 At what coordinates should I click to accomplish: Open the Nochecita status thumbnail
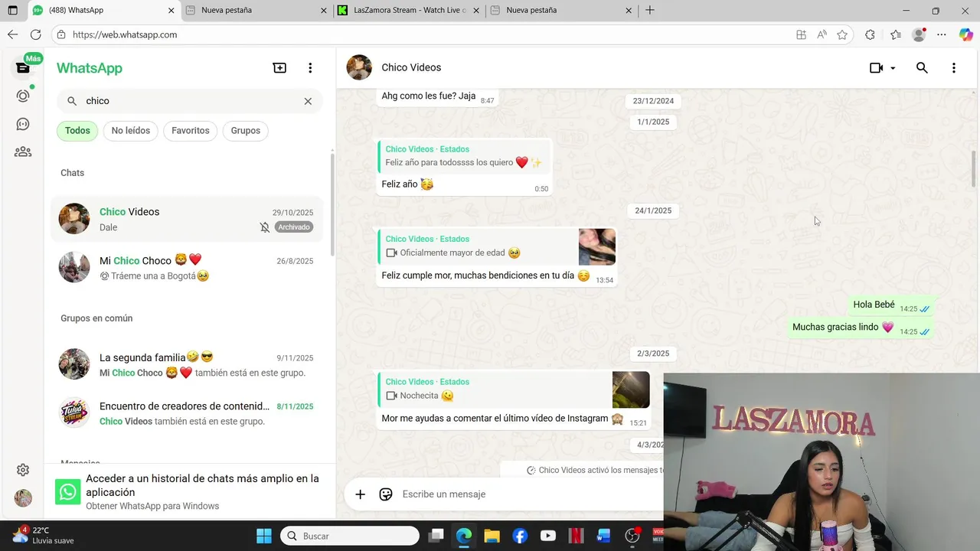tap(631, 390)
